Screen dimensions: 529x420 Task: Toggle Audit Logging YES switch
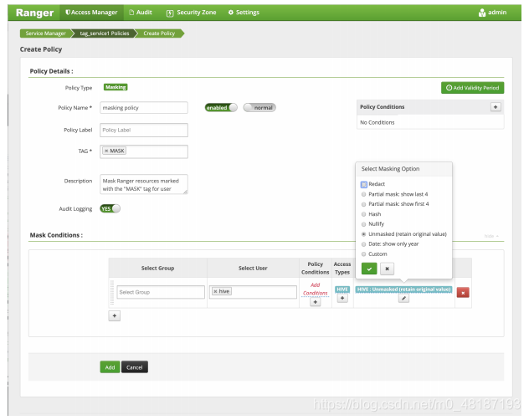[110, 208]
